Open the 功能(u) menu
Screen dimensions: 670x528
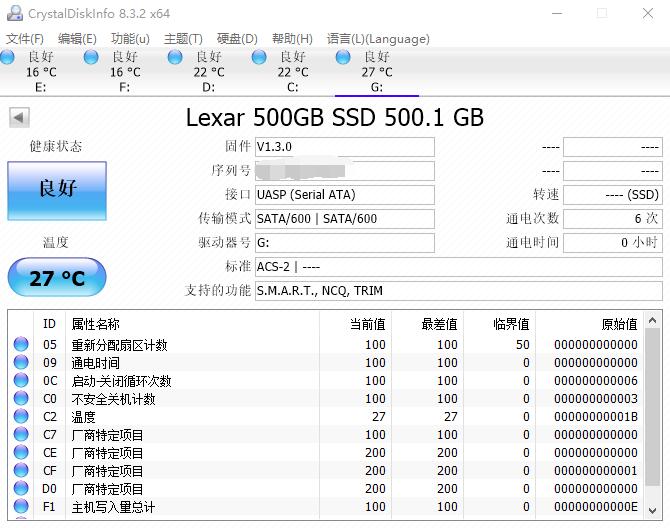130,39
